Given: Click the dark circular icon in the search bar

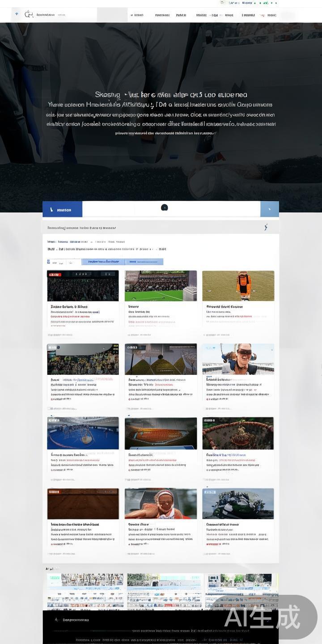Looking at the screenshot, I should (164, 208).
